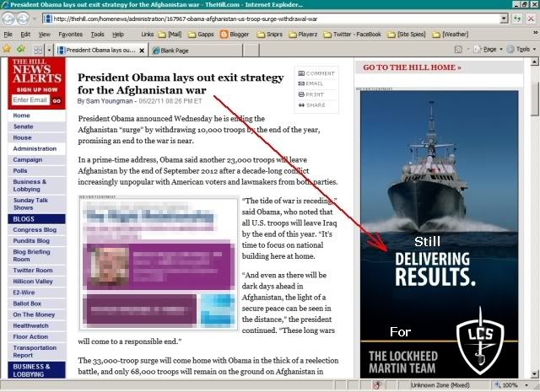
Task: Click the article SHARE icon link
Action: pyautogui.click(x=311, y=105)
